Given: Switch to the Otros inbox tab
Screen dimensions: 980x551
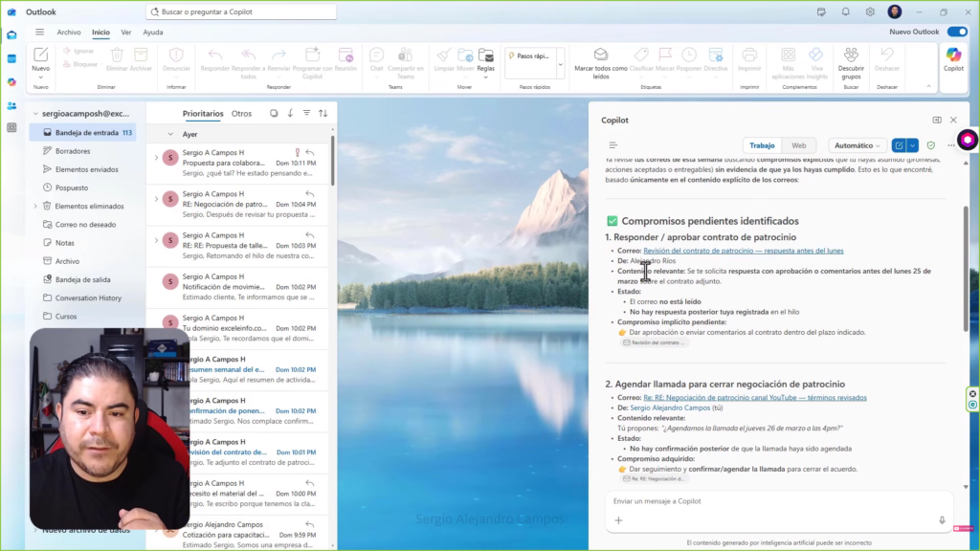Looking at the screenshot, I should 241,114.
